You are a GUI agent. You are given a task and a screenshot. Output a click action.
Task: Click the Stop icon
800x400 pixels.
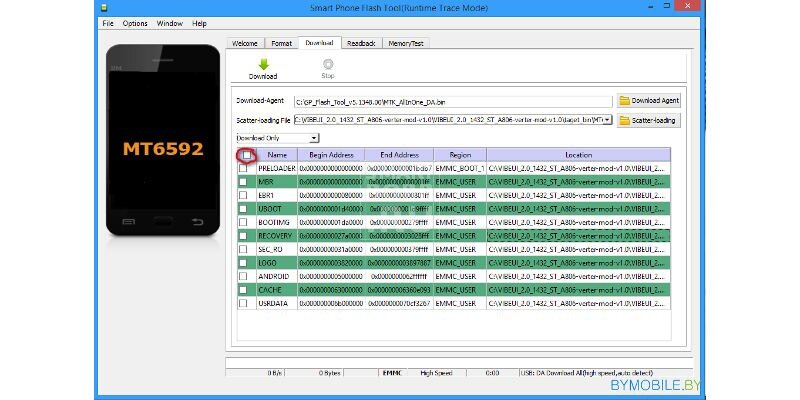(x=328, y=64)
